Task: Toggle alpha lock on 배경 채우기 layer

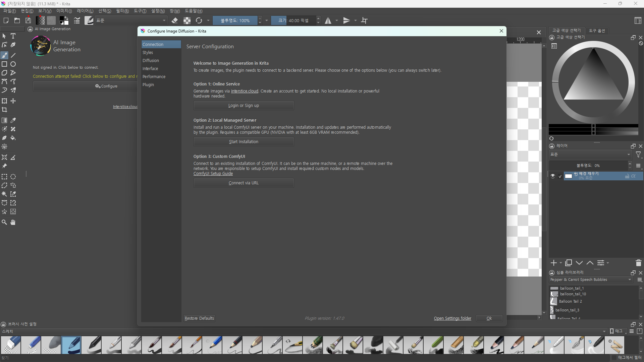Action: tap(633, 176)
